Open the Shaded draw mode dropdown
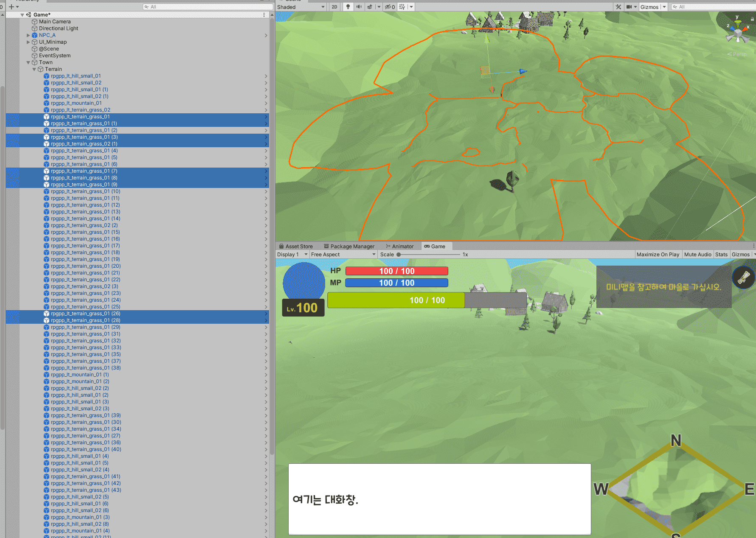This screenshot has height=538, width=756. pos(301,7)
